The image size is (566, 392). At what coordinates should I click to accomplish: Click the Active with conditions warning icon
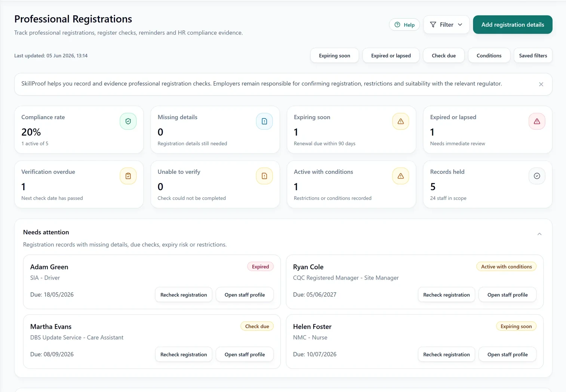[400, 176]
